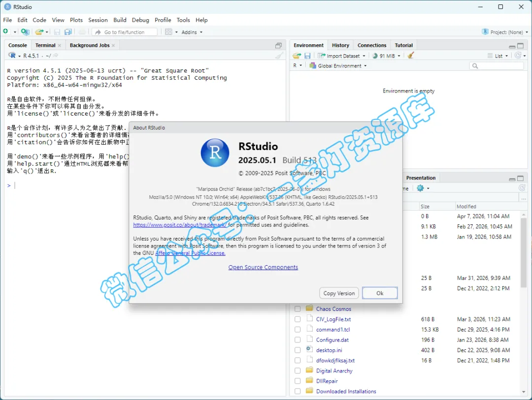Click the Save All documents icon
532x400 pixels.
(x=68, y=32)
